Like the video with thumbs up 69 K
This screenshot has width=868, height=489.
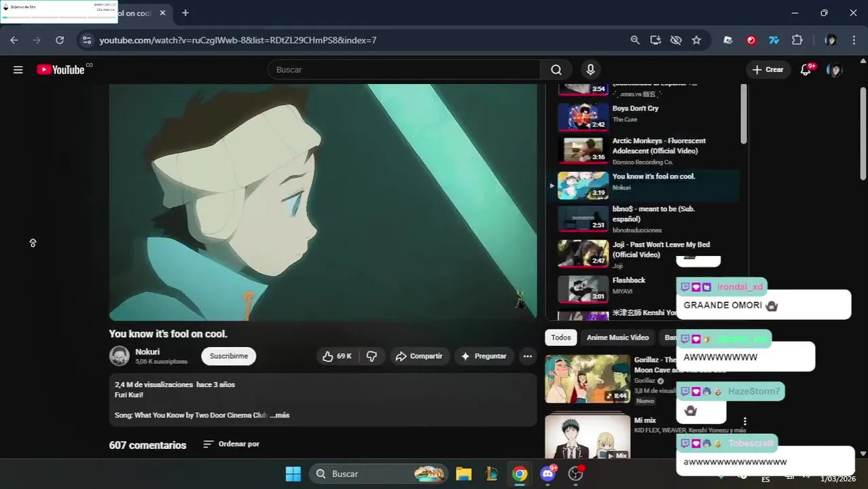click(x=337, y=356)
